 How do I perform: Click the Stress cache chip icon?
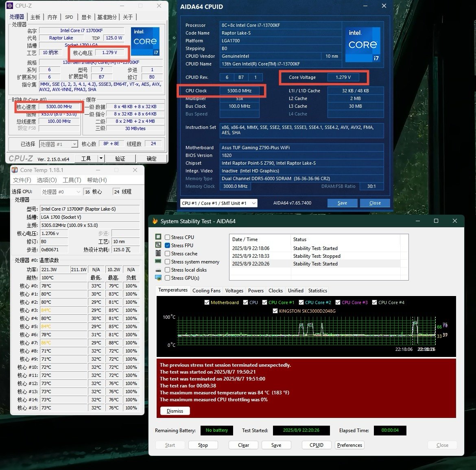pyautogui.click(x=158, y=253)
